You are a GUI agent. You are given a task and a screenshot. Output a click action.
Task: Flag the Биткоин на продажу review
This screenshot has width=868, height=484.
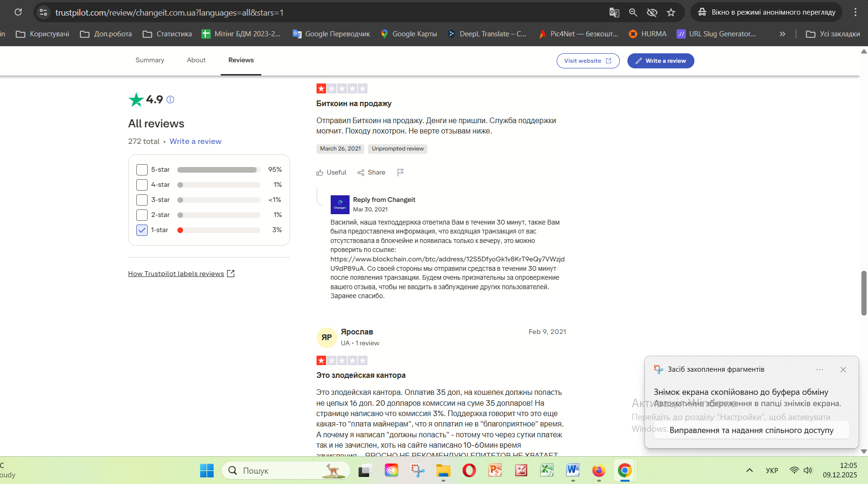pyautogui.click(x=401, y=173)
